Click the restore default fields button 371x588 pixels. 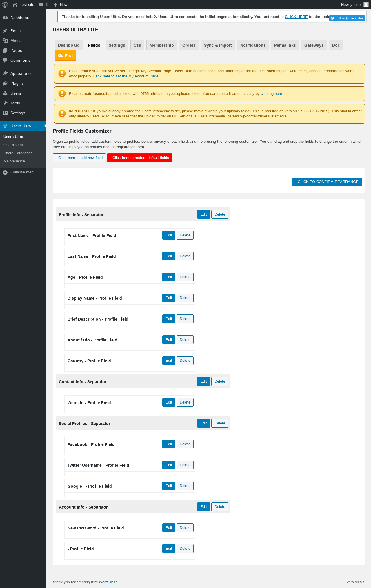139,158
